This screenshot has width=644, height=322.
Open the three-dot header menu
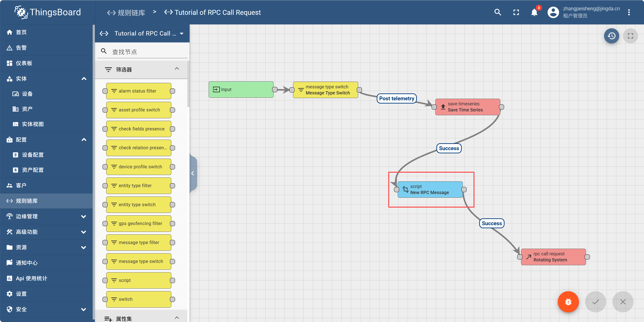(x=629, y=12)
